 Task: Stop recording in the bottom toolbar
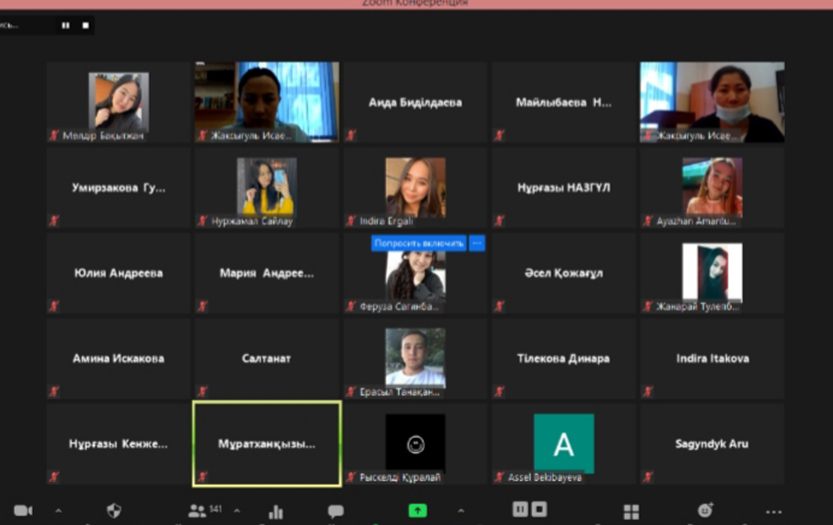click(x=539, y=509)
